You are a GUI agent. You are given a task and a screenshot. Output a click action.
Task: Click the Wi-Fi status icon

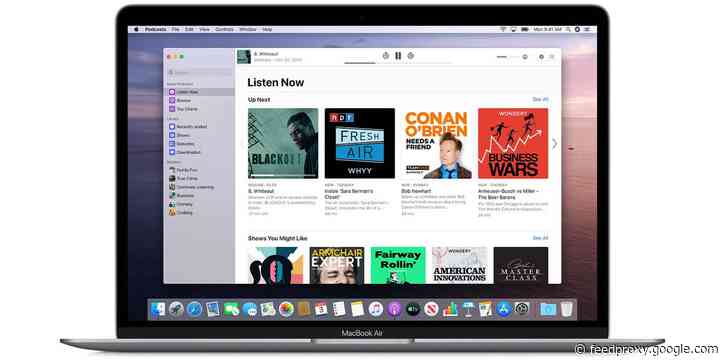pos(503,29)
